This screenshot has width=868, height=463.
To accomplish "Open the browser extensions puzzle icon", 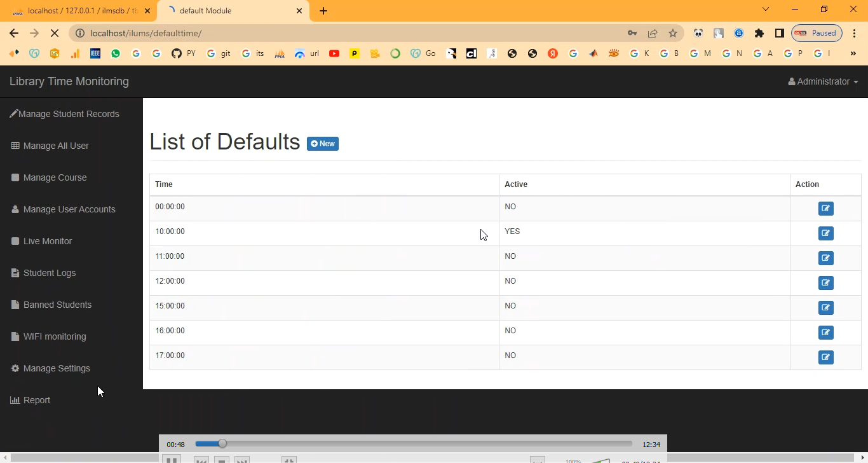I will tap(759, 33).
